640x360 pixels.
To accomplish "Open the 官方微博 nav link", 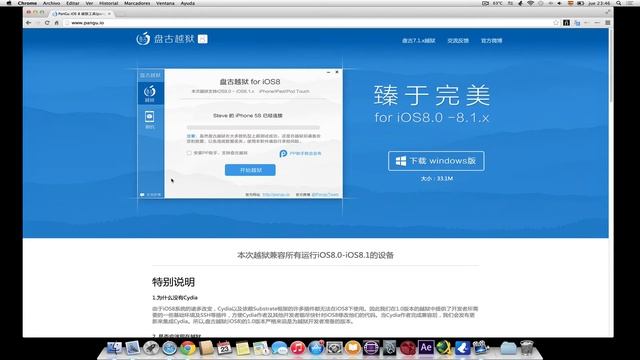I will click(x=491, y=41).
